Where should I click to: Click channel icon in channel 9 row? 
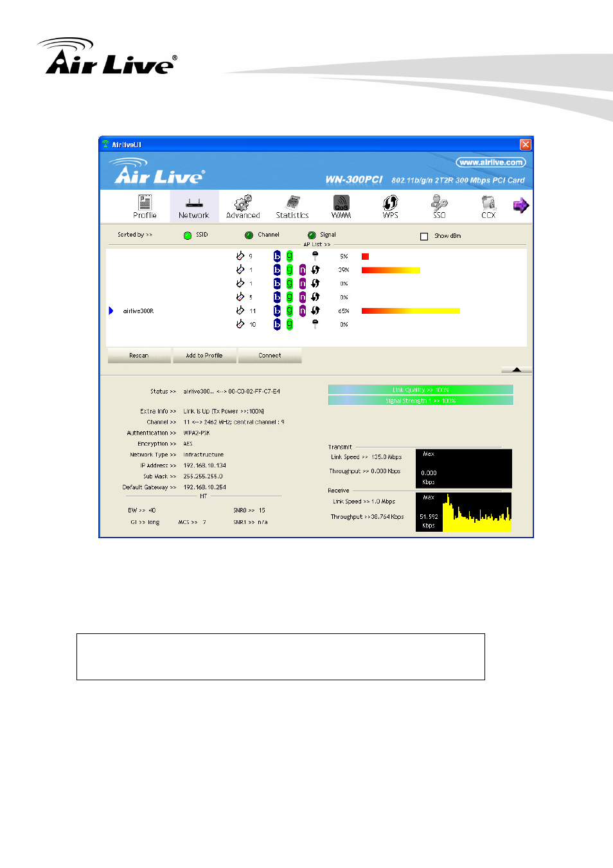coord(240,256)
